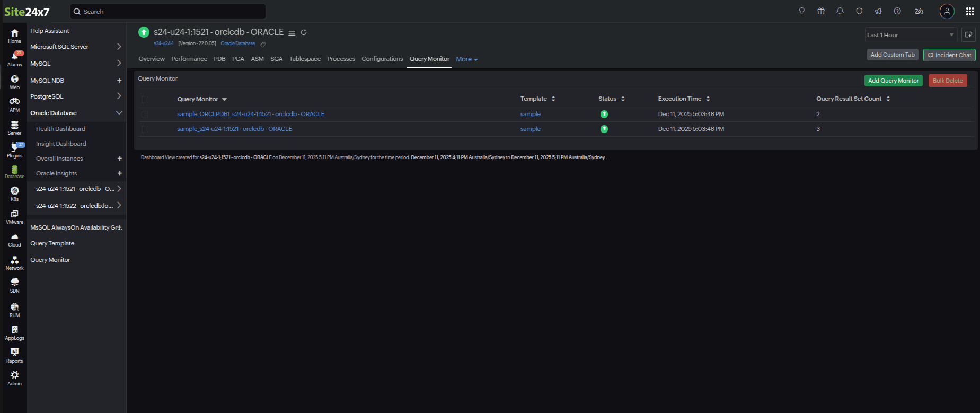Click the refresh icon next to monitor title
The width and height of the screenshot is (980, 413).
click(304, 32)
